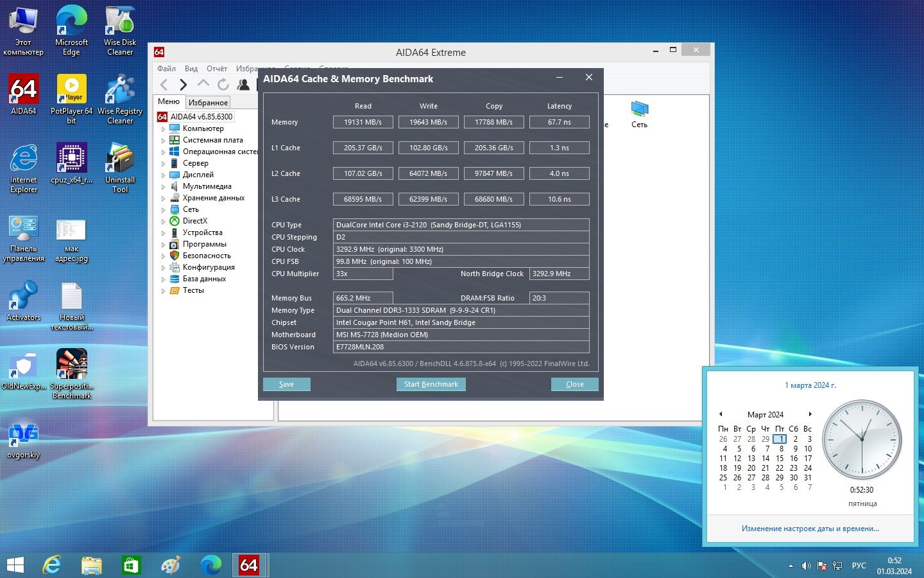Open Wise Registry Cleaner desktop shortcut
The height and width of the screenshot is (578, 924).
tap(120, 99)
